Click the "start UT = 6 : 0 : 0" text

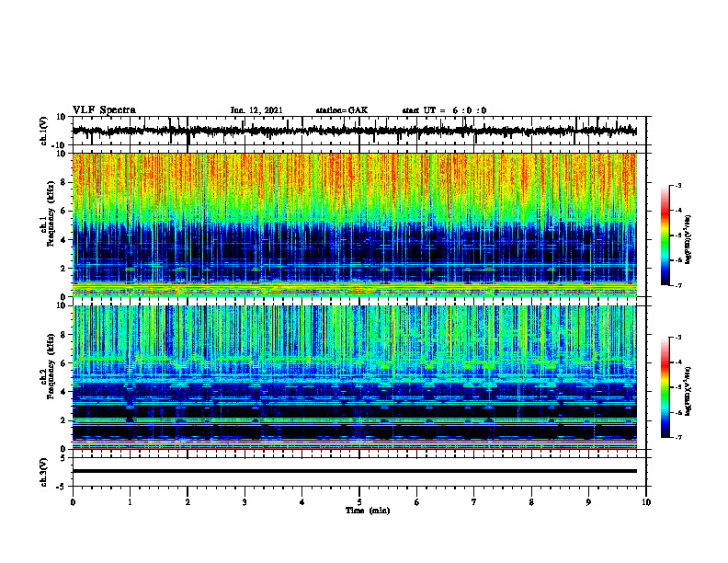444,110
